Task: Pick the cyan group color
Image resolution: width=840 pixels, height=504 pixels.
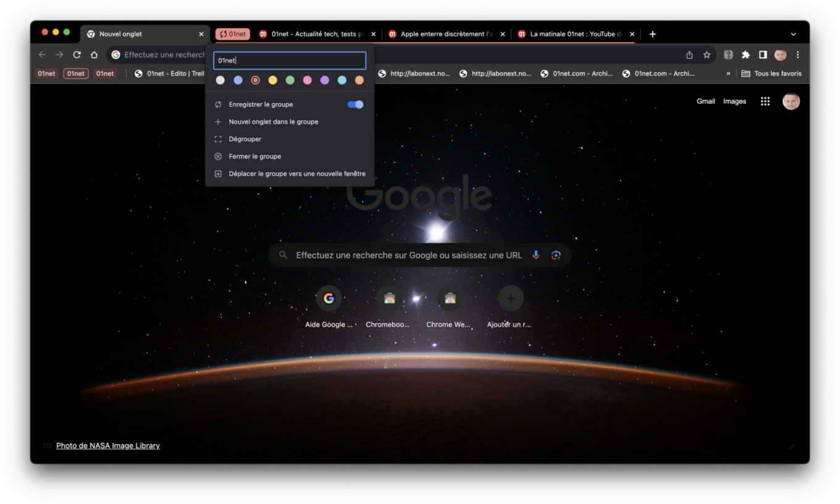Action: [342, 80]
